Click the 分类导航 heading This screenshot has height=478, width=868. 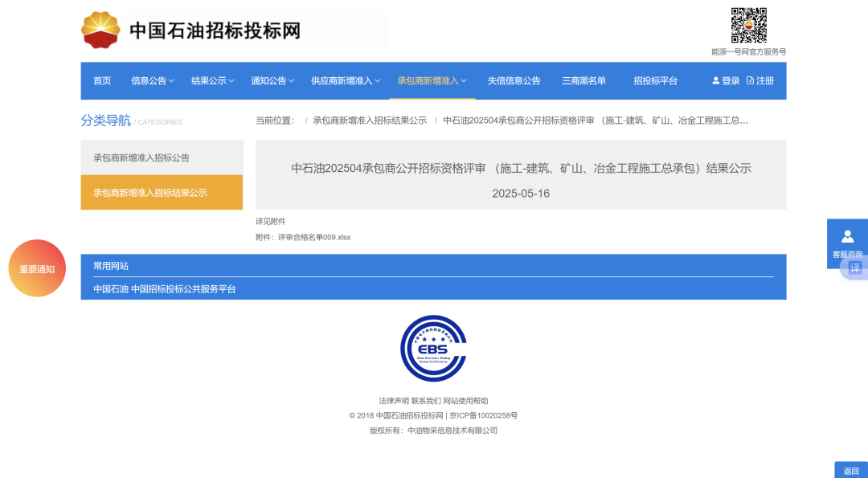coord(106,121)
